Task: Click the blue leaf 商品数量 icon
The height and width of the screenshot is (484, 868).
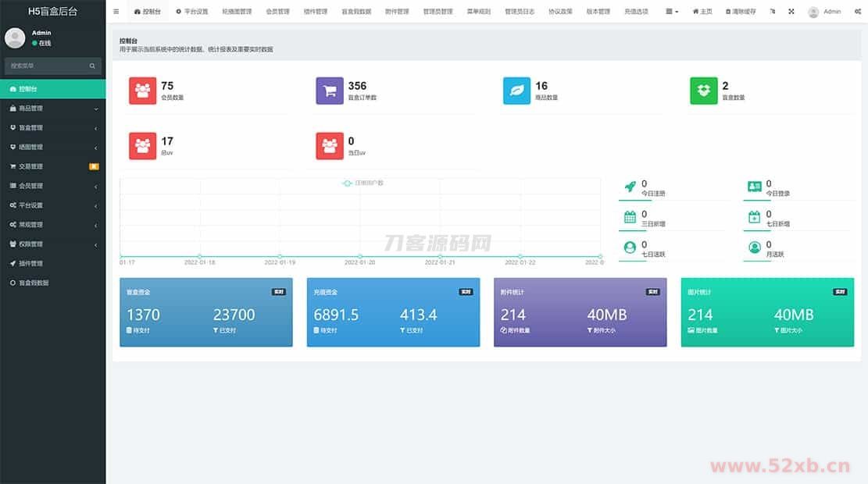Action: click(516, 91)
